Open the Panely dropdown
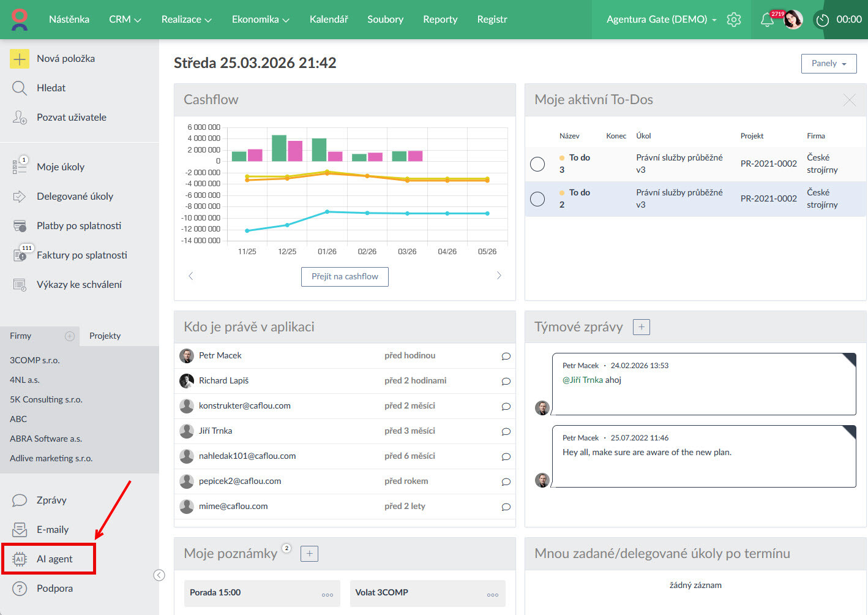 coord(828,63)
